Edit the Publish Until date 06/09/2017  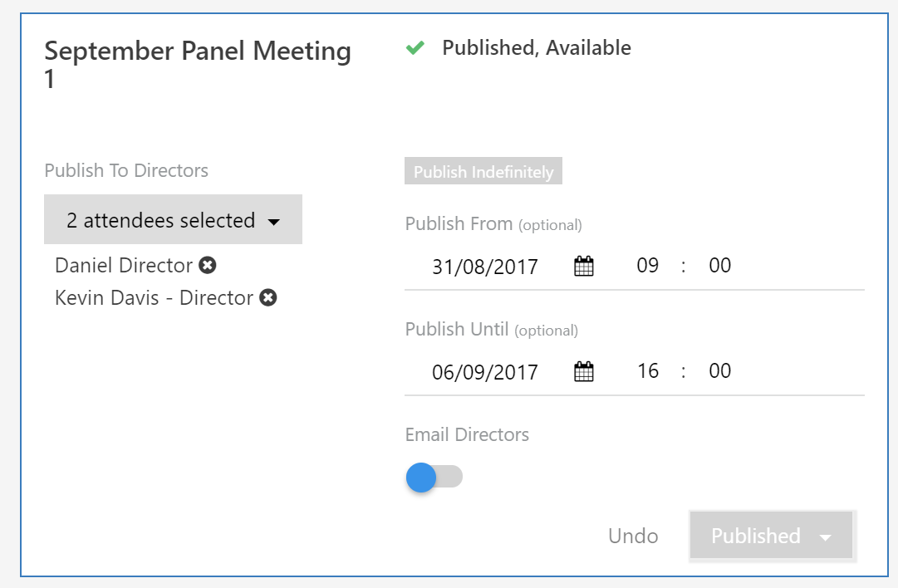485,372
